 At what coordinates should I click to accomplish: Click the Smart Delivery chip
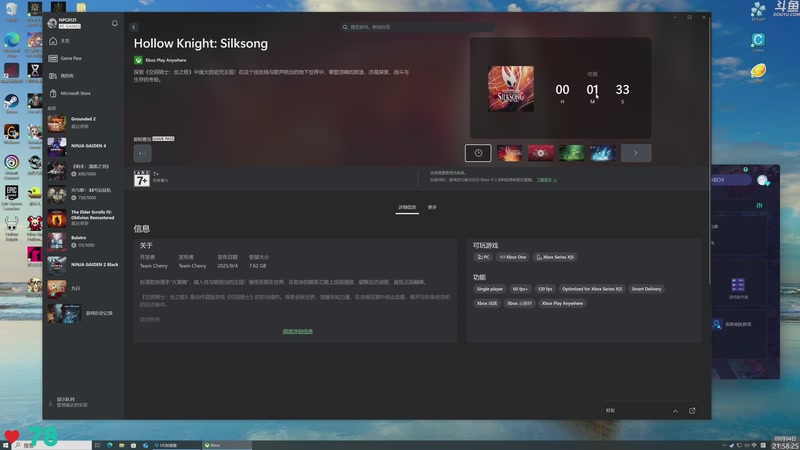[x=646, y=289]
